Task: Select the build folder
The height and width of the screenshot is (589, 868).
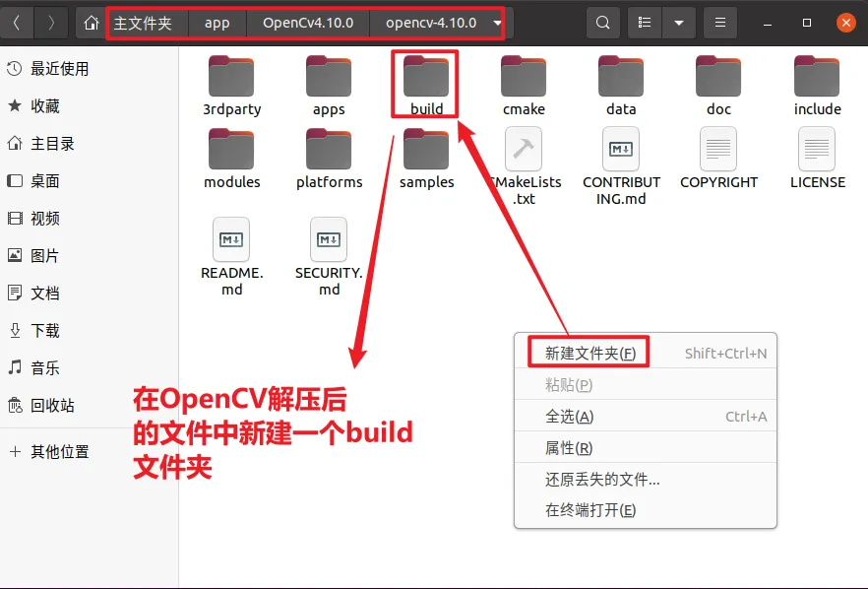Action: pos(426,86)
